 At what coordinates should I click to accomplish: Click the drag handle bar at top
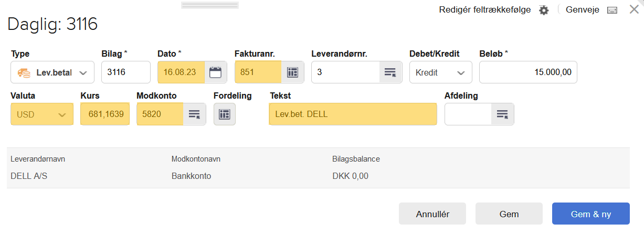click(210, 5)
